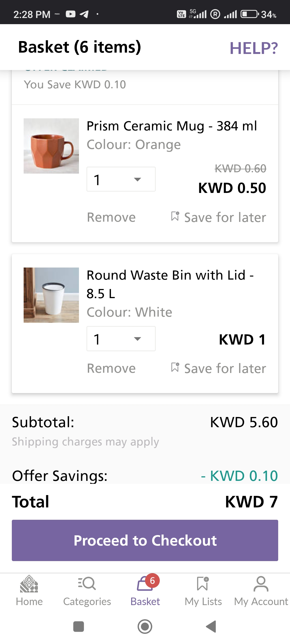Open the My Lists bookmark icon
Viewport: 290px width, 644px height.
pyautogui.click(x=203, y=584)
